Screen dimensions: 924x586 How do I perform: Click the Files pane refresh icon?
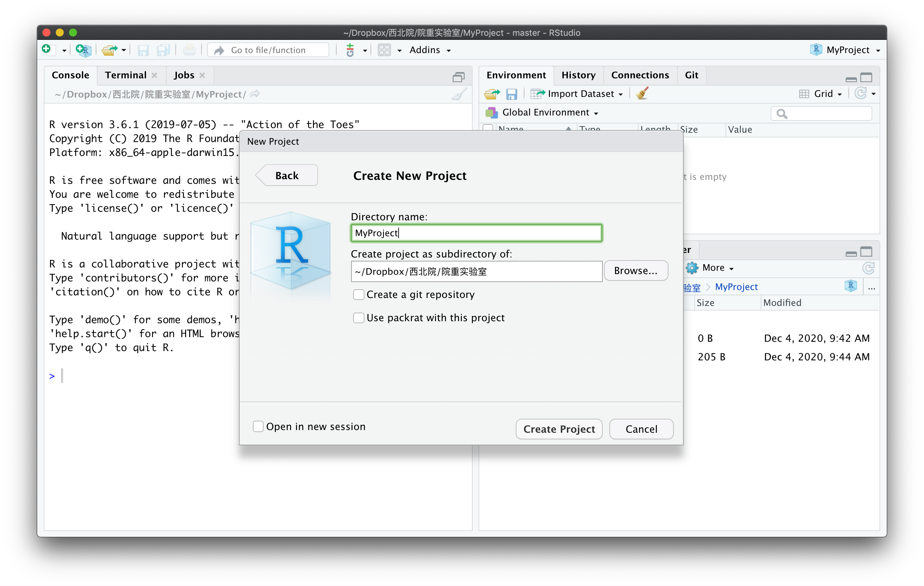pos(868,268)
